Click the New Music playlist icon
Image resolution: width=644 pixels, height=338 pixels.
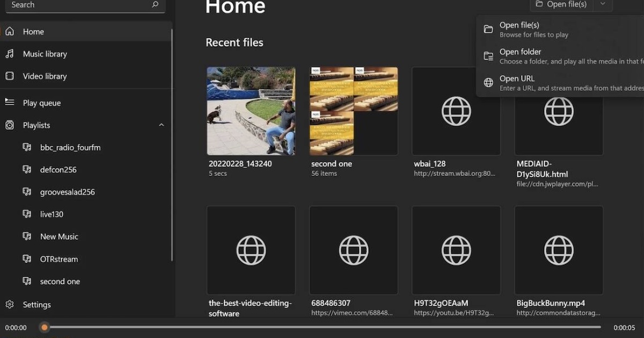tap(27, 237)
